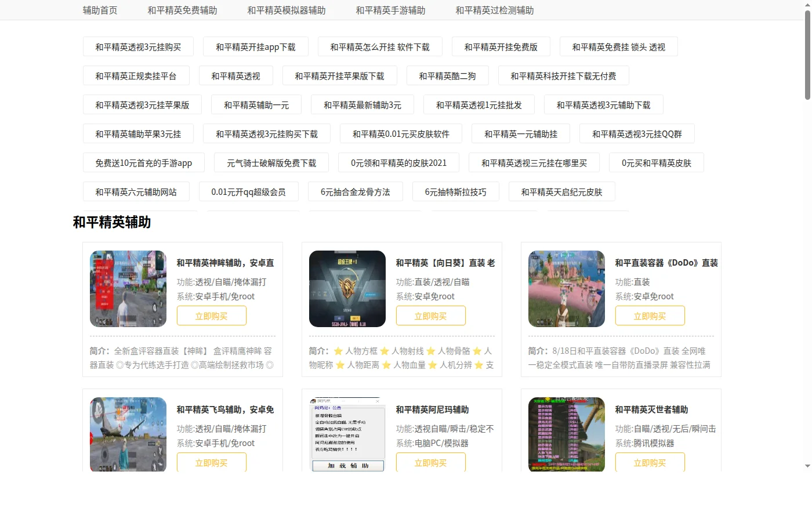Select 和平精英辅助苹果3元挂 tag
This screenshot has width=812, height=522.
(x=138, y=134)
